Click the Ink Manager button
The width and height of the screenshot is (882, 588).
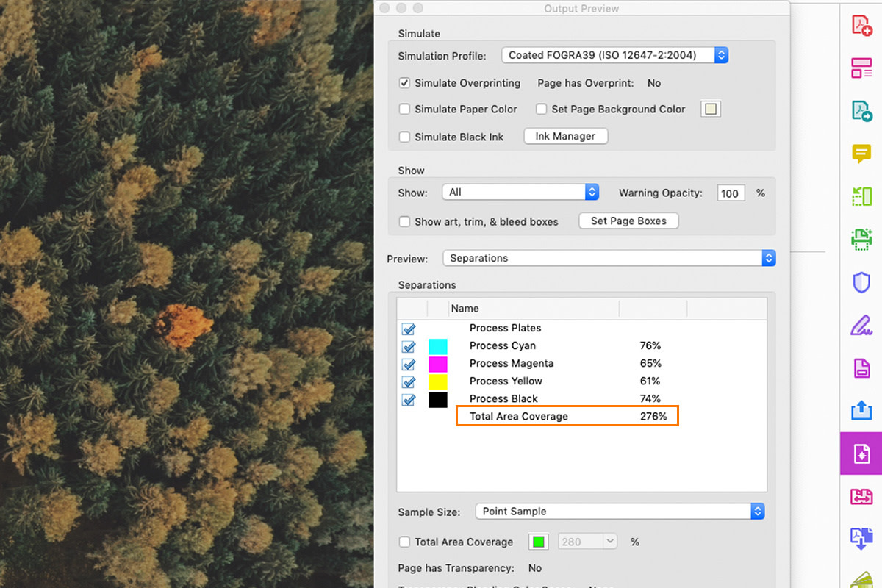click(565, 136)
